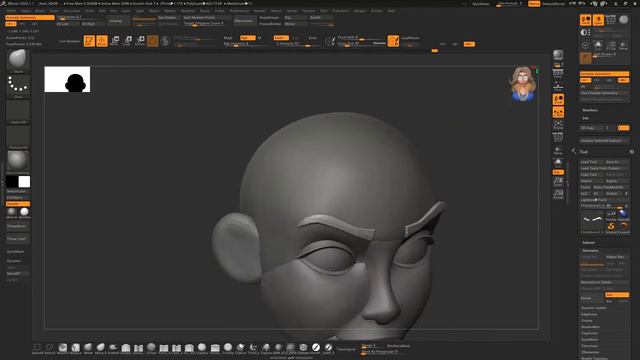Click the Load Tool button
Image resolution: width=640 pixels, height=360 pixels.
click(x=591, y=162)
